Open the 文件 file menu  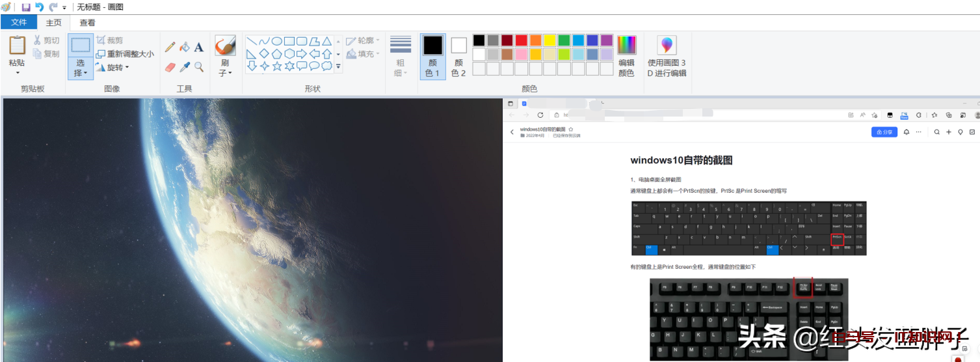pos(19,22)
